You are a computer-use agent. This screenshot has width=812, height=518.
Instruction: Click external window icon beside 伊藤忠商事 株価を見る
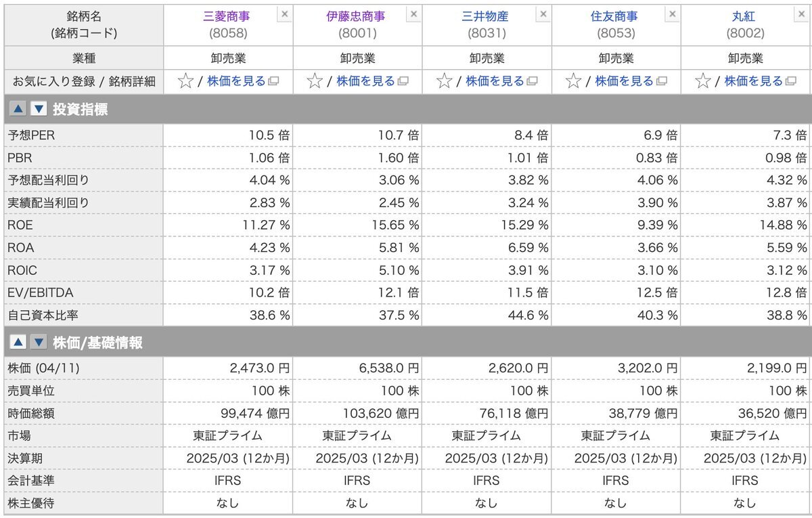[x=403, y=82]
